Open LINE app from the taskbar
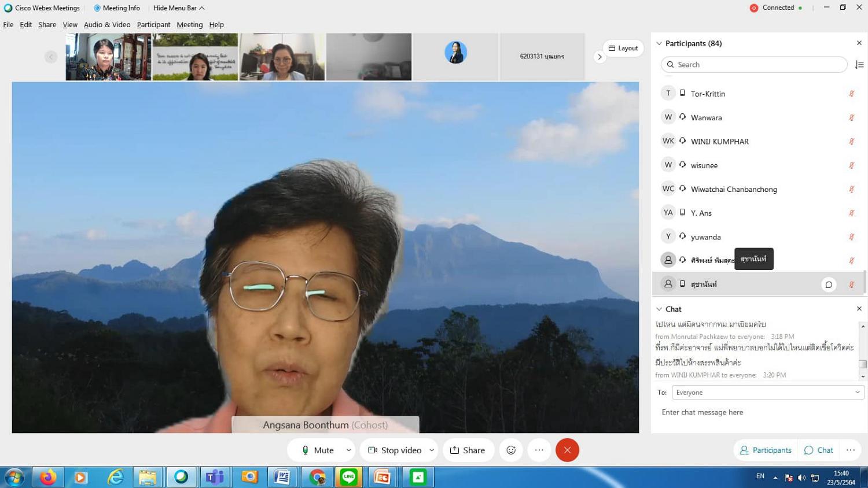 [x=349, y=477]
